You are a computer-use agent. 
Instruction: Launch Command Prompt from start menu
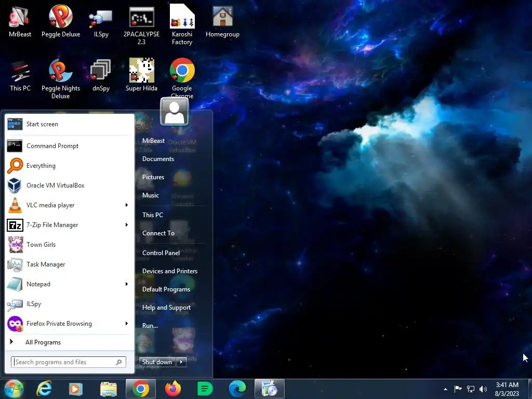point(69,146)
